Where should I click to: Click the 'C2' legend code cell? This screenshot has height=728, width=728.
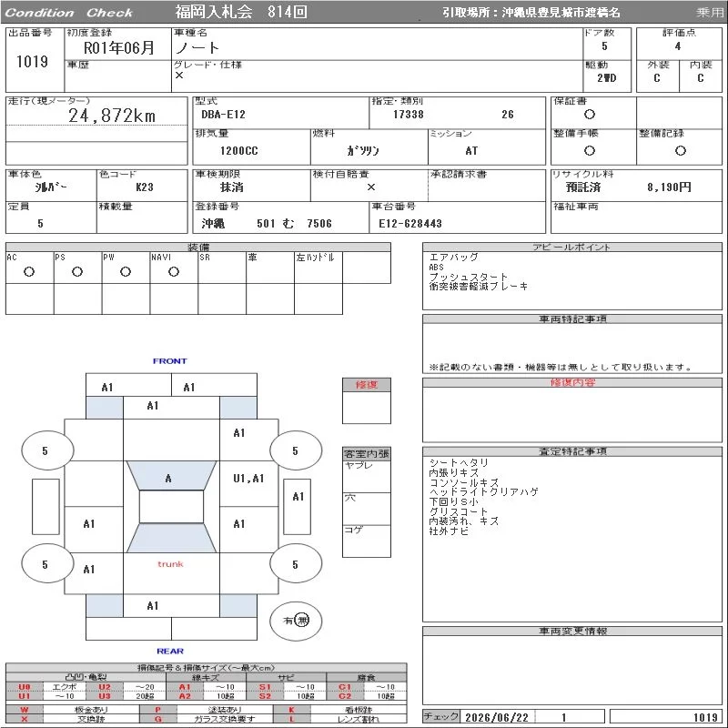(x=345, y=696)
